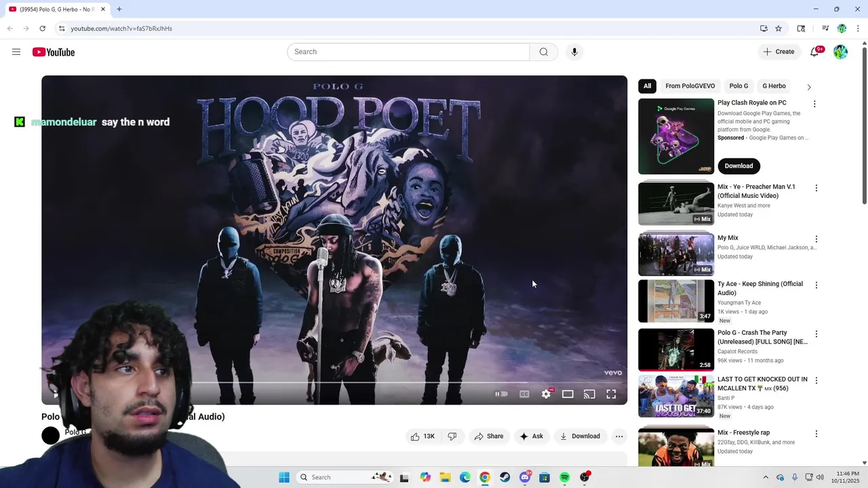Viewport: 868px width, 488px height.
Task: Open the YouTube hamburger guide menu
Action: [16, 52]
